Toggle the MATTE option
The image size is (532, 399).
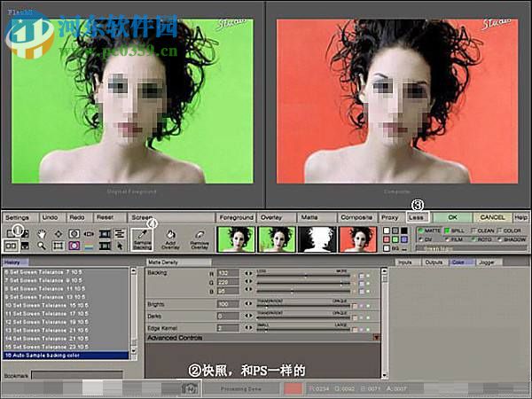pos(429,231)
